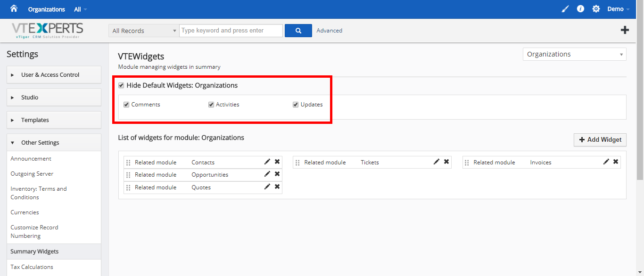Click the Quotes widget name
The image size is (644, 276).
click(201, 187)
